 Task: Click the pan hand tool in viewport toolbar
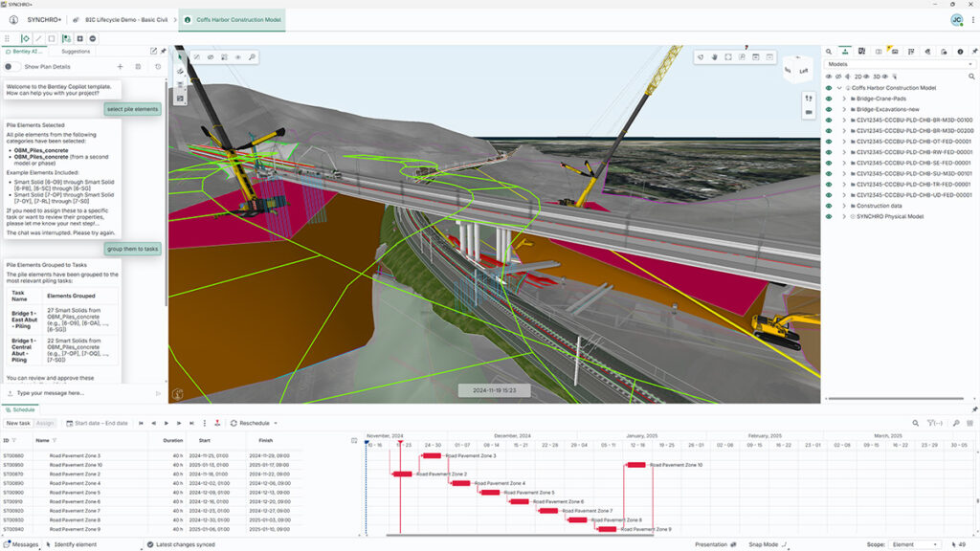tap(714, 57)
